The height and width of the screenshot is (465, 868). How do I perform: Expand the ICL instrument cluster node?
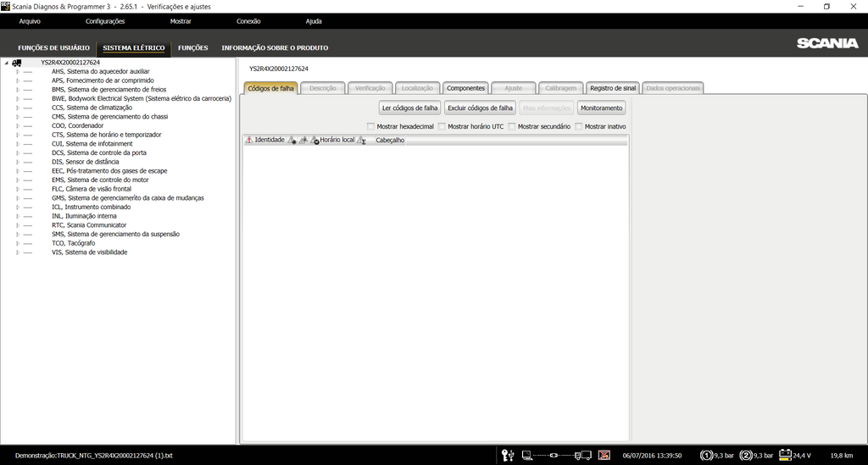tap(18, 208)
